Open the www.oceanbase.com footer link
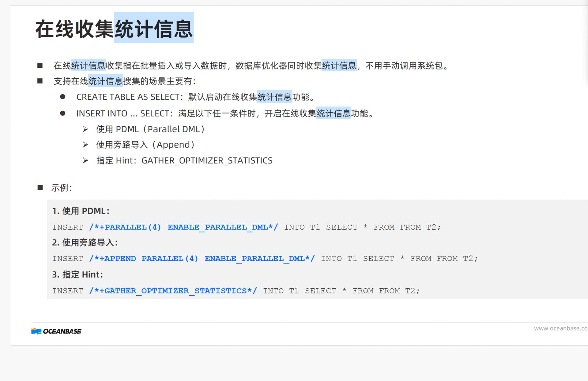588x381 pixels. [560, 328]
